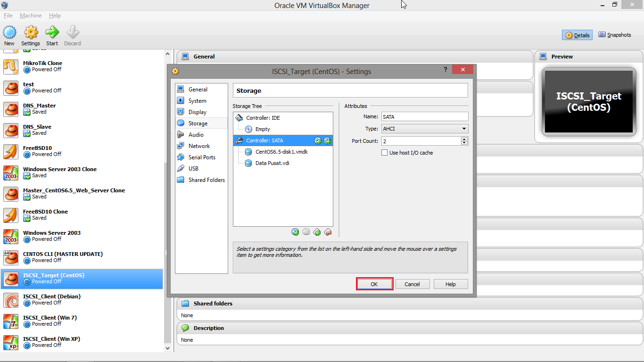Collapse the Description section header
This screenshot has width=644, height=362.
pyautogui.click(x=410, y=328)
